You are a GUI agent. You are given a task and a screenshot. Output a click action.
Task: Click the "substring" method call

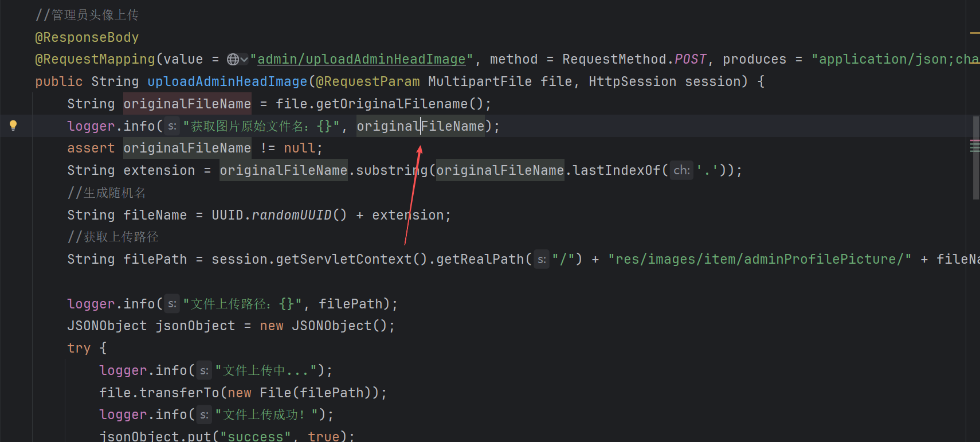tap(392, 170)
